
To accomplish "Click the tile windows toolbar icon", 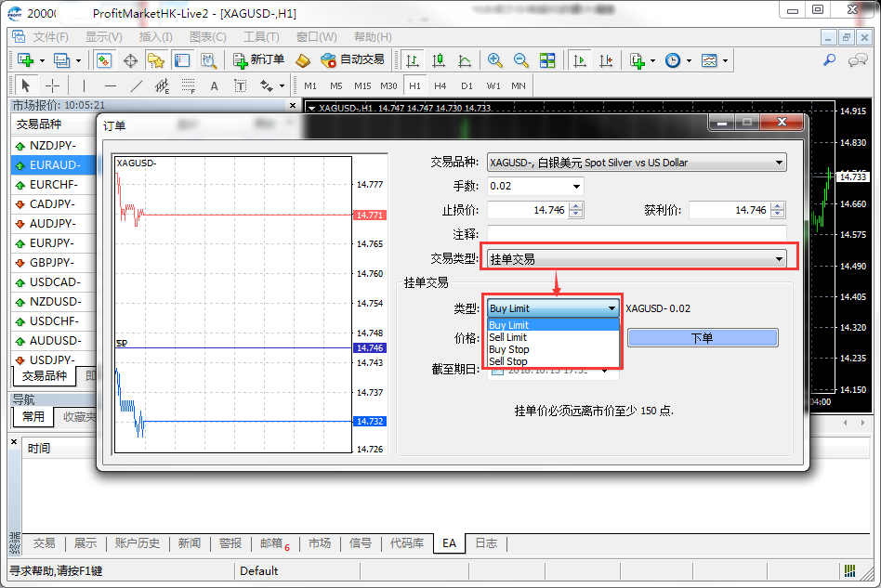I will 547,60.
